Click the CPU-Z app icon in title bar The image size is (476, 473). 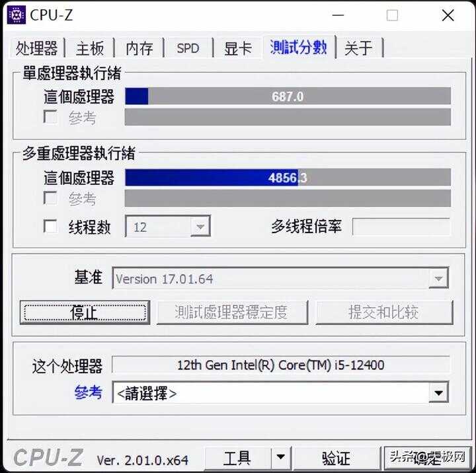tap(16, 15)
